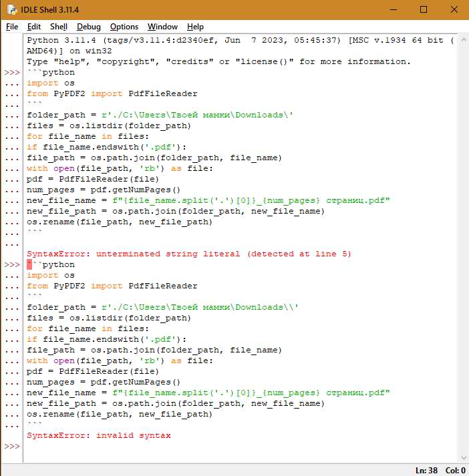Click the first >>> prompt marker
This screenshot has width=469, height=476.
point(12,73)
